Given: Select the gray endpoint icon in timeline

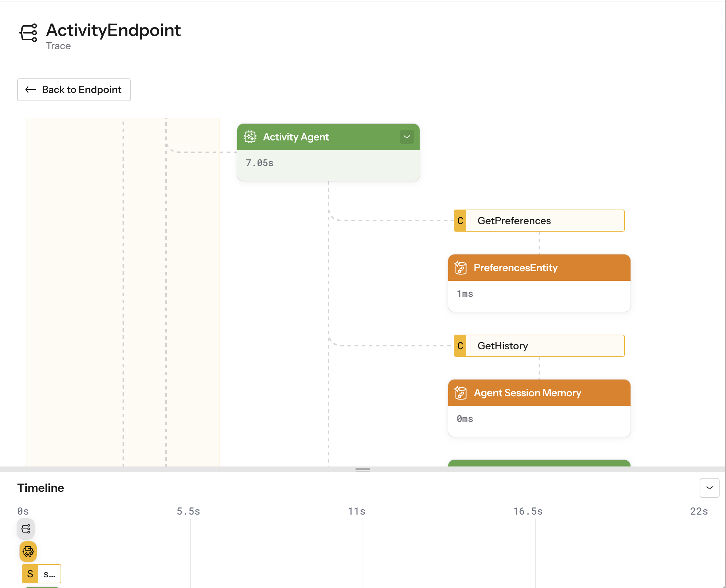Looking at the screenshot, I should click(x=26, y=529).
